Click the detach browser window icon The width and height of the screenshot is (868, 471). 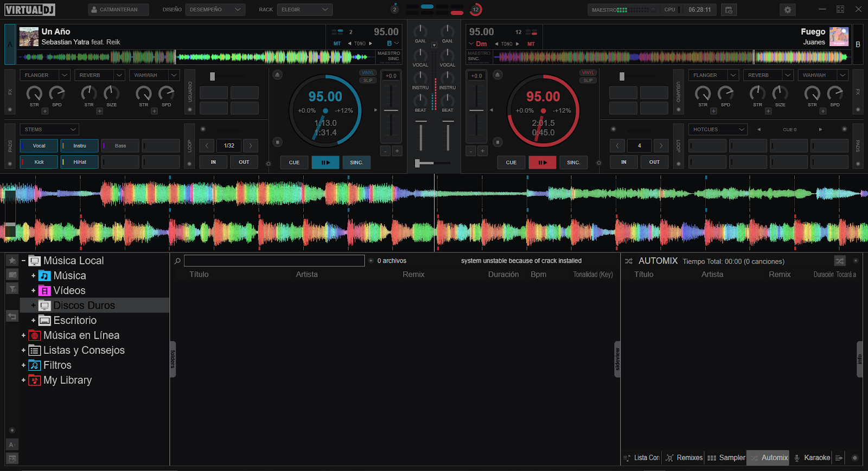click(12, 459)
